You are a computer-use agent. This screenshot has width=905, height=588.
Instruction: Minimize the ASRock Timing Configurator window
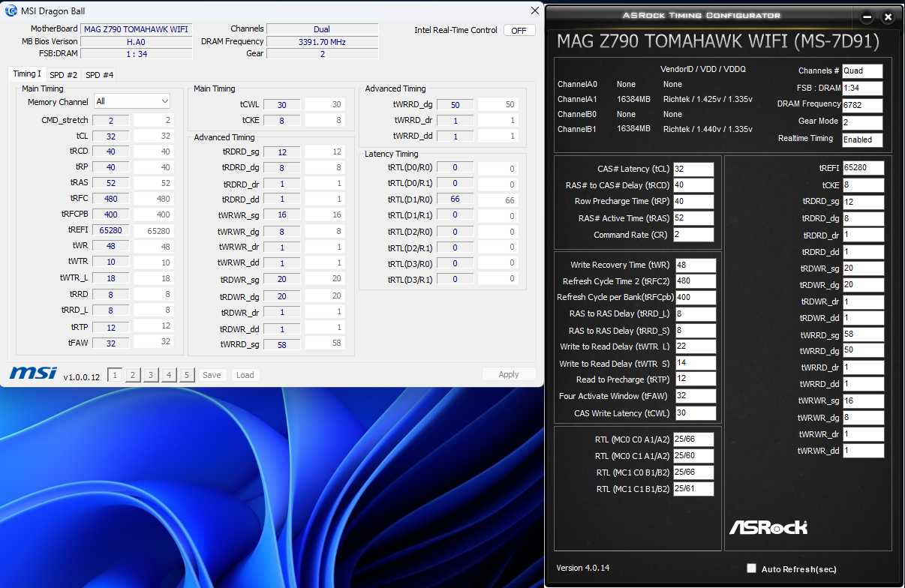point(867,16)
